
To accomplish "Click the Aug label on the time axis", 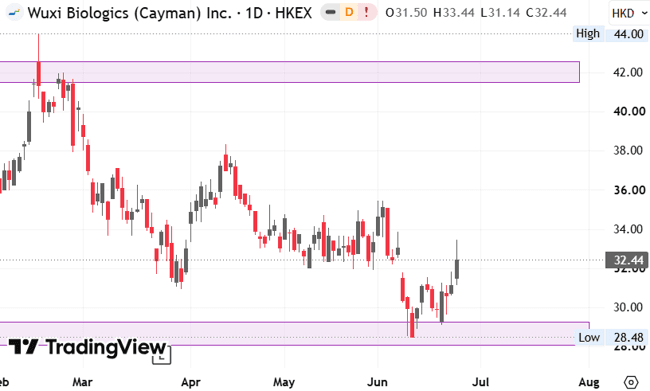I will 589,382.
